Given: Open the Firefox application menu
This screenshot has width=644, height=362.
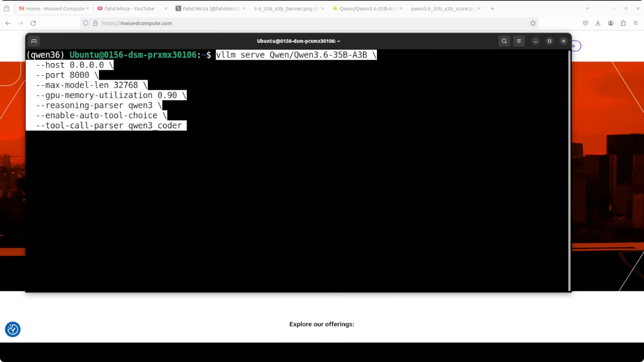Looking at the screenshot, I should (x=635, y=23).
